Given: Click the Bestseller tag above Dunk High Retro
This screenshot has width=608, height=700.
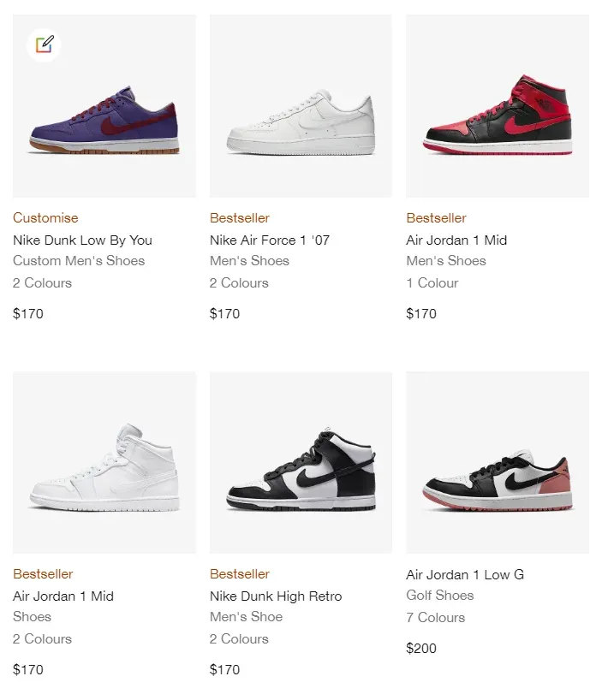Looking at the screenshot, I should tap(239, 574).
